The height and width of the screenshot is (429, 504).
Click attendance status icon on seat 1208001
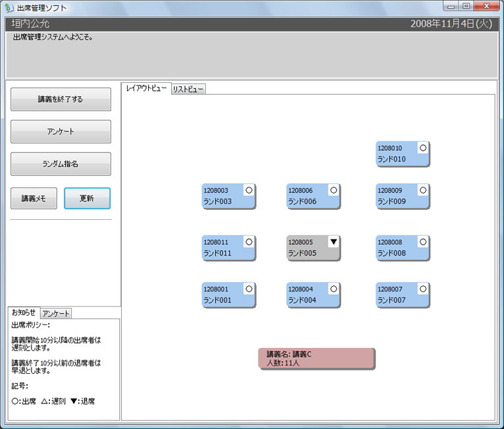249,289
